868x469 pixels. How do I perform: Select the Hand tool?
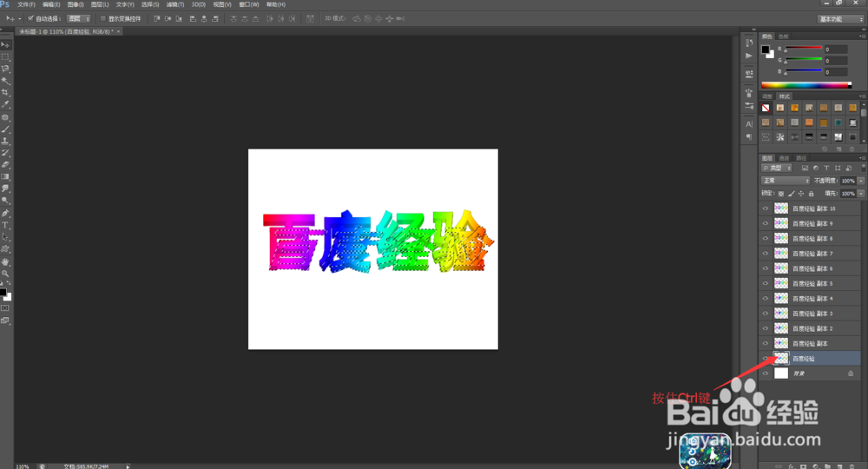pos(5,261)
